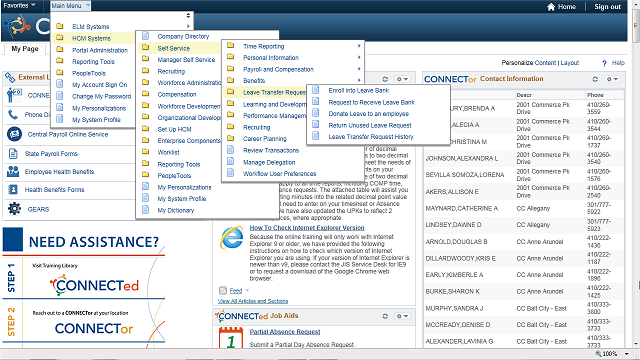Viewport: 640px width, 360px height.
Task: Refresh the CONNECTor Contact Information pagelet
Action: tap(595, 79)
